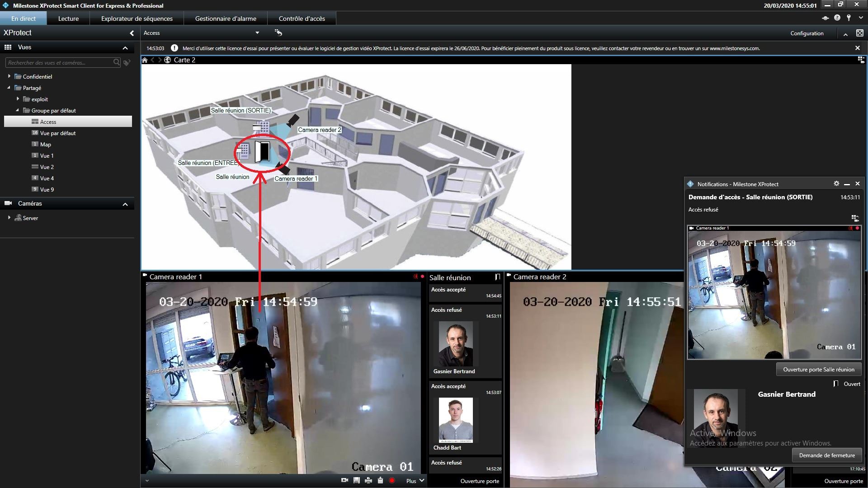Go forward on the map navigation

coord(160,60)
